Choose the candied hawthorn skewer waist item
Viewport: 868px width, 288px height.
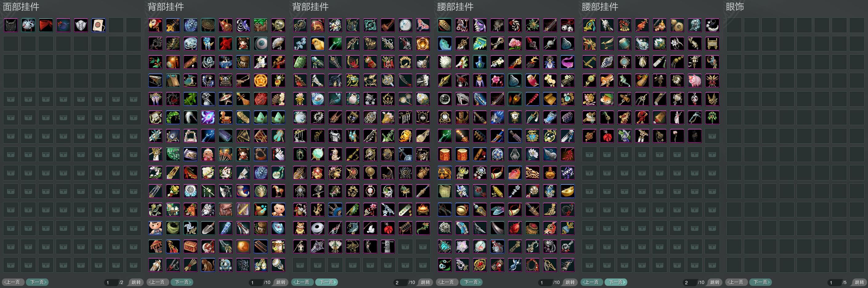coord(532,99)
